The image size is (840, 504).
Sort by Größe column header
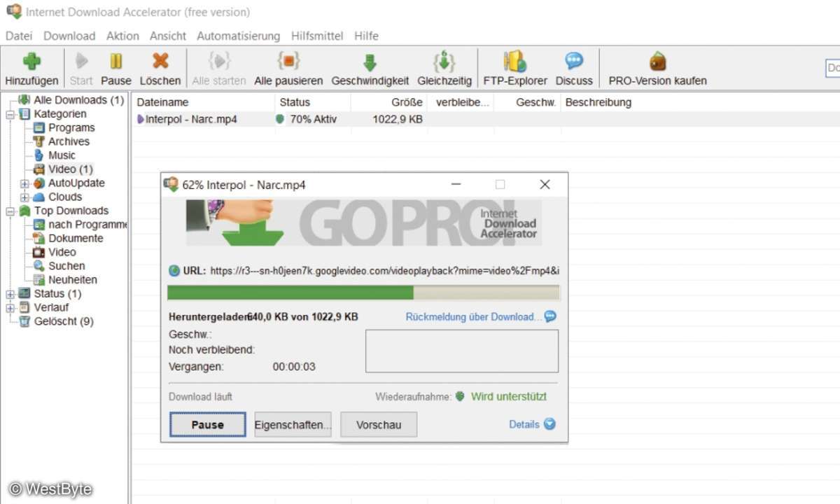point(390,102)
